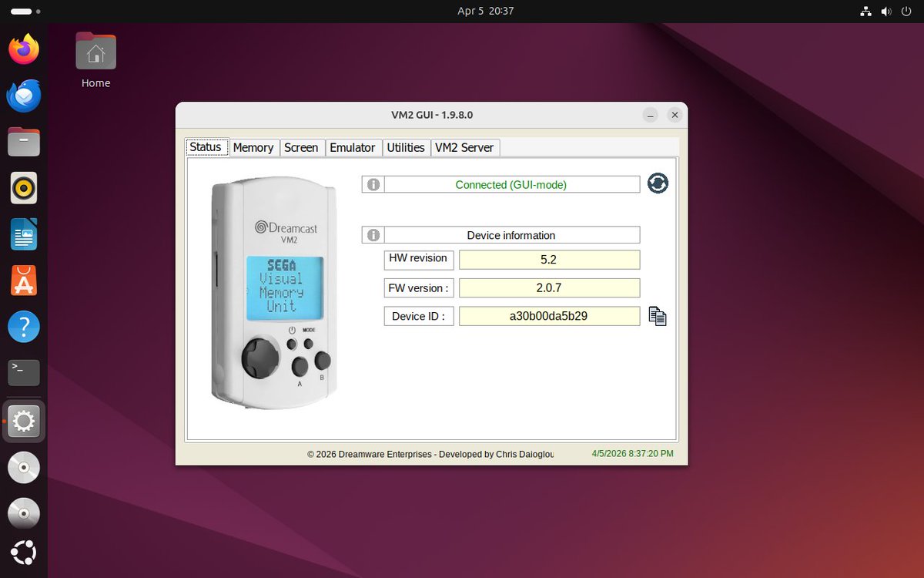This screenshot has height=578, width=924.
Task: Open the Home folder on the desktop
Action: tap(96, 61)
